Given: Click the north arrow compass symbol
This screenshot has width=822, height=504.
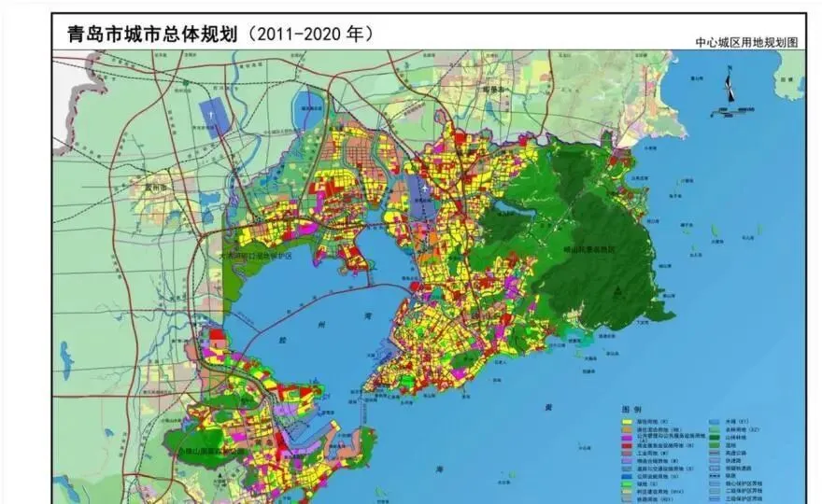Looking at the screenshot, I should pos(729,85).
